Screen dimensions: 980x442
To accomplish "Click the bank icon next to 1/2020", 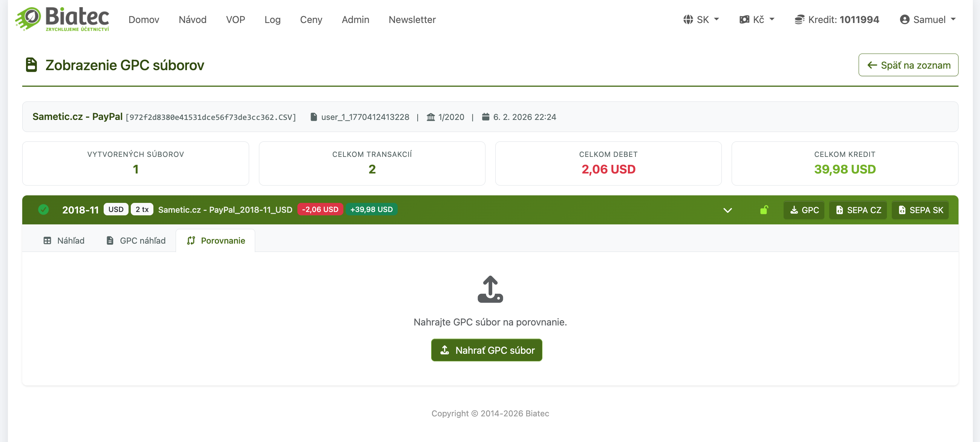I will pos(431,117).
